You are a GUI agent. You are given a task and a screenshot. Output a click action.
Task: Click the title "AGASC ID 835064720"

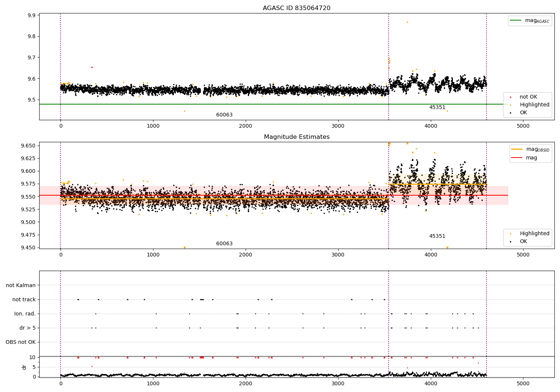tap(296, 8)
